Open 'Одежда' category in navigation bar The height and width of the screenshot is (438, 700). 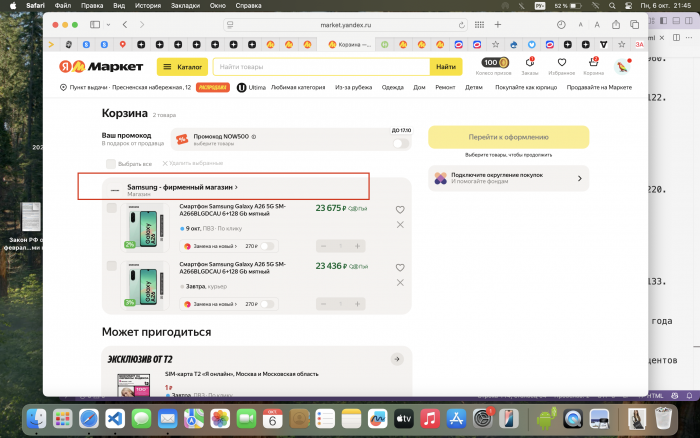[392, 88]
